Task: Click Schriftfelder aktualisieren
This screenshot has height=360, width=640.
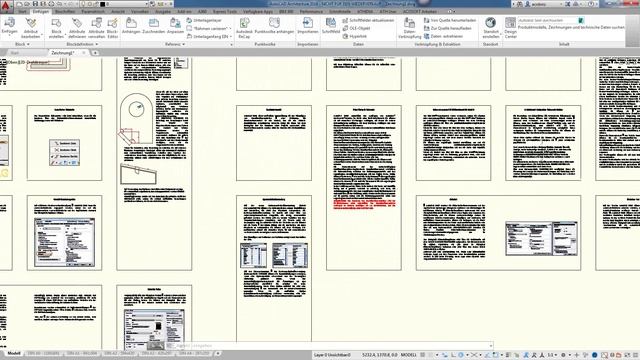Action: 368,20
